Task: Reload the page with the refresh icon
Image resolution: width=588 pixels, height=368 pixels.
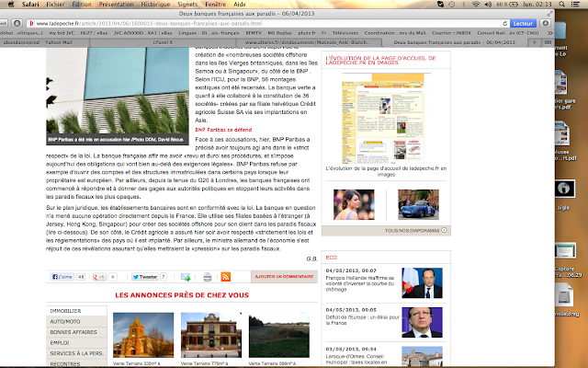Action: pos(504,23)
